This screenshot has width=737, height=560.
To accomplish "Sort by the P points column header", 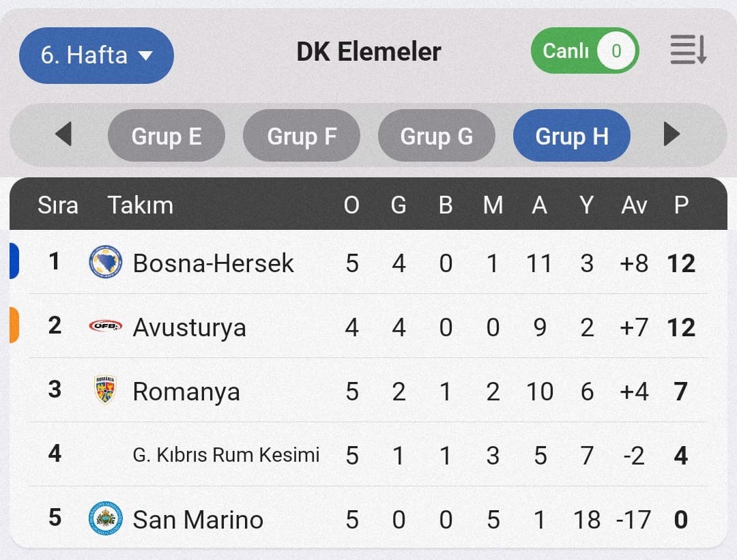I will point(681,205).
